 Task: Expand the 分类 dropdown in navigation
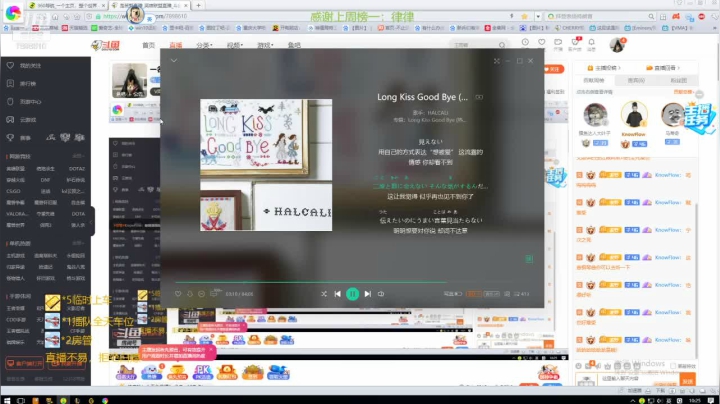point(204,45)
